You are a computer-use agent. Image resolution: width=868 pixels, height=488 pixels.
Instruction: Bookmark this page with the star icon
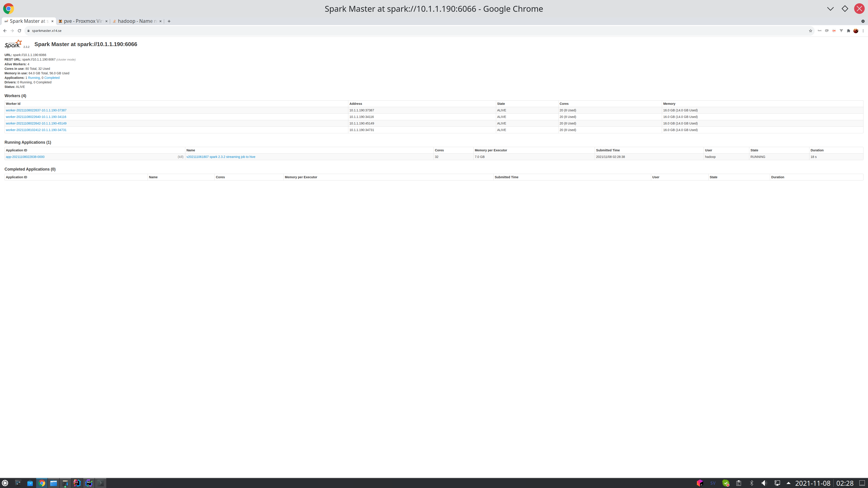pos(810,31)
